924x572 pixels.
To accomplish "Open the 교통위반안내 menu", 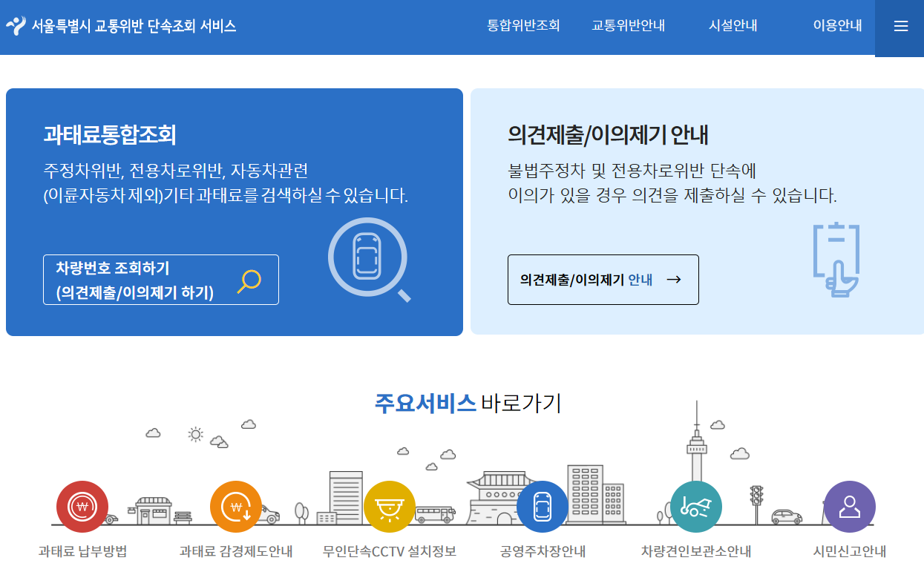I will pyautogui.click(x=628, y=25).
